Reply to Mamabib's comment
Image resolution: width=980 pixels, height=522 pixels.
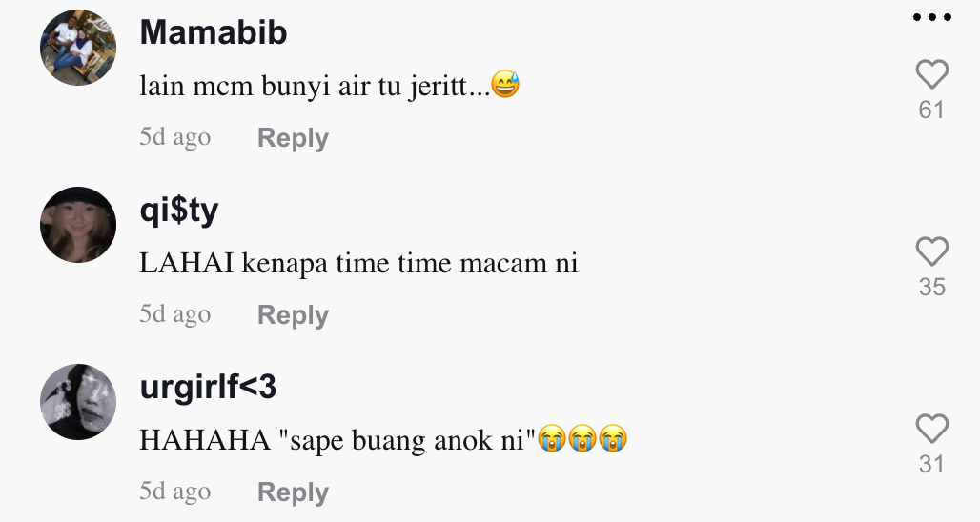tap(293, 138)
